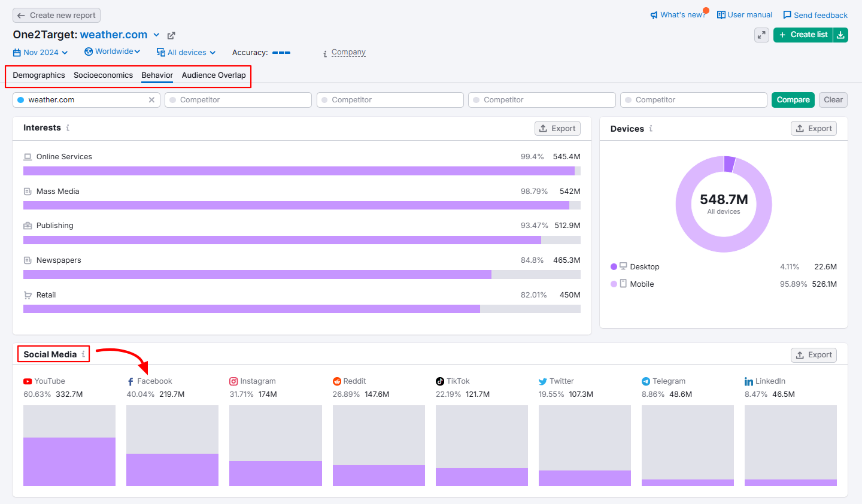The image size is (862, 504).
Task: Click the Interests info icon
Action: [68, 127]
